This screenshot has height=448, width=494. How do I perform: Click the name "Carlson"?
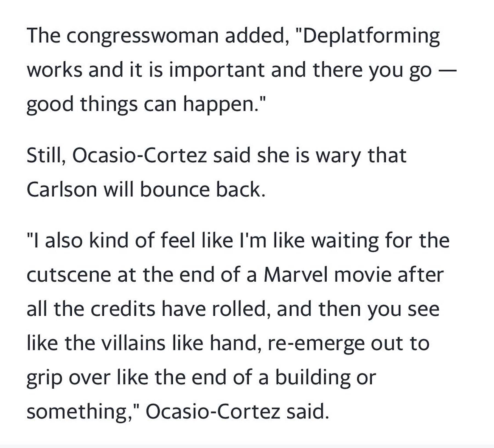point(62,189)
